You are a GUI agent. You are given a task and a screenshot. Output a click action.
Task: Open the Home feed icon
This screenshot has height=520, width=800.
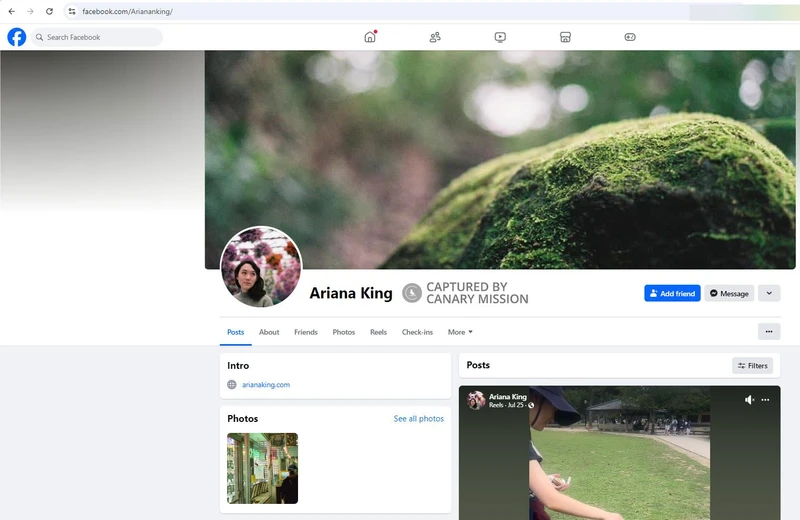point(370,37)
